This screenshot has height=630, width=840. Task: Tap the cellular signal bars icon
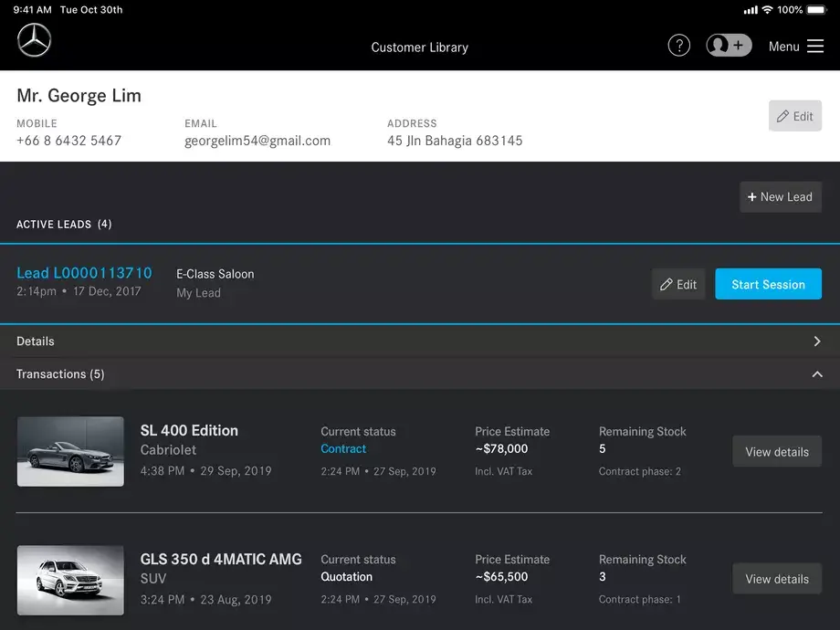751,10
